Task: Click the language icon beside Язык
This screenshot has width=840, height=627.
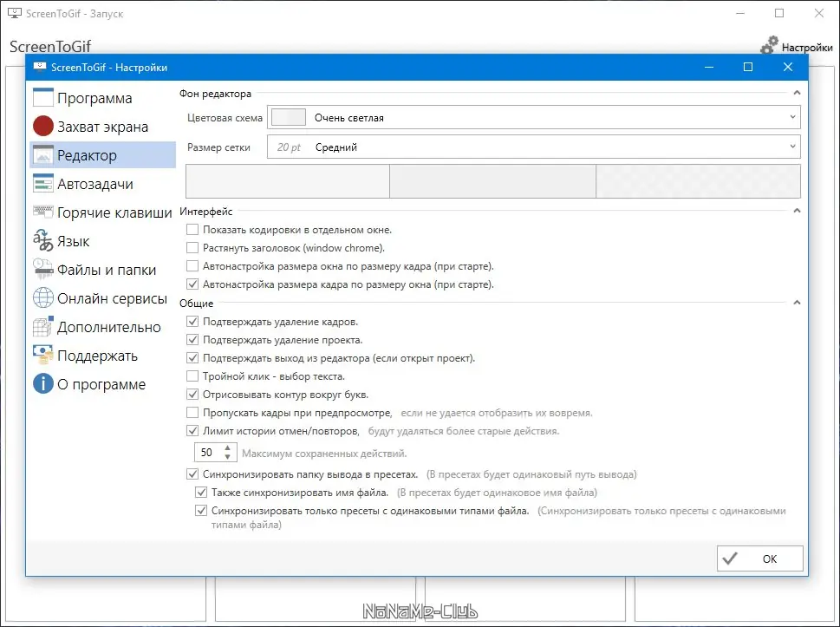Action: tap(42, 240)
